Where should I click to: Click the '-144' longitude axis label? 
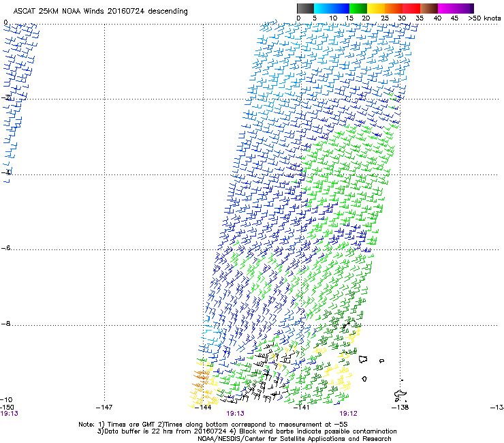203,408
